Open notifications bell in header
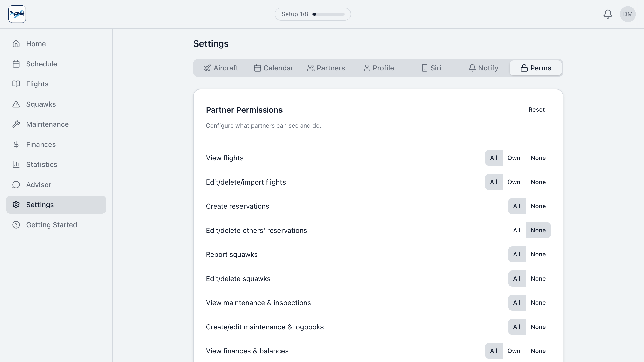The height and width of the screenshot is (362, 644). point(608,14)
